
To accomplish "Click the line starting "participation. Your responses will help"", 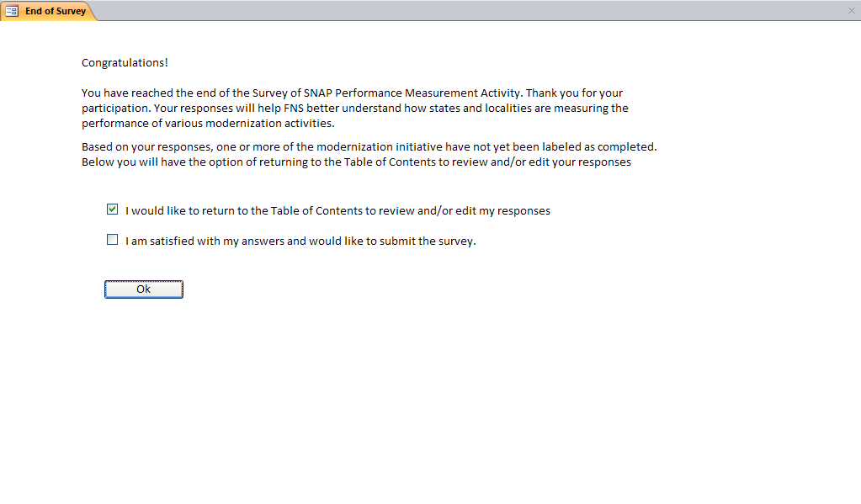I will pyautogui.click(x=354, y=109).
